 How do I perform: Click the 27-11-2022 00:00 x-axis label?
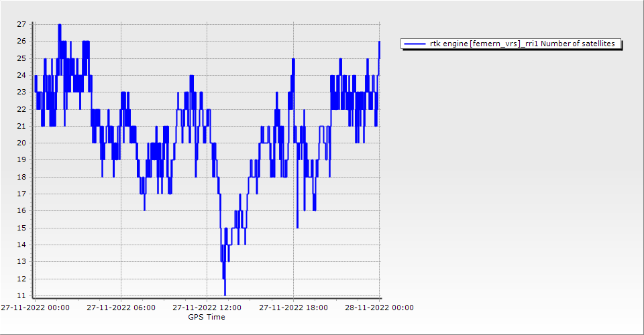(35, 308)
